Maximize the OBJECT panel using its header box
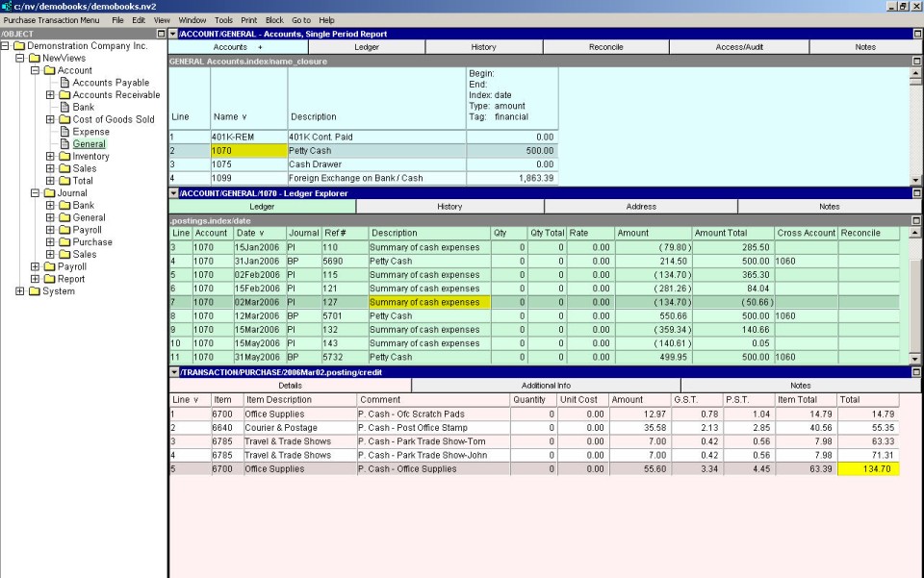The width and height of the screenshot is (924, 578). pyautogui.click(x=161, y=34)
